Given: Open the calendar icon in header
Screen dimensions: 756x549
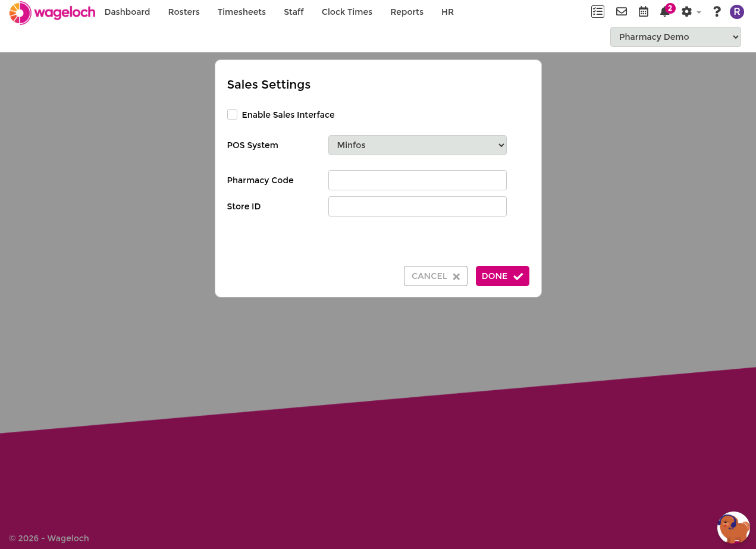Looking at the screenshot, I should [644, 11].
